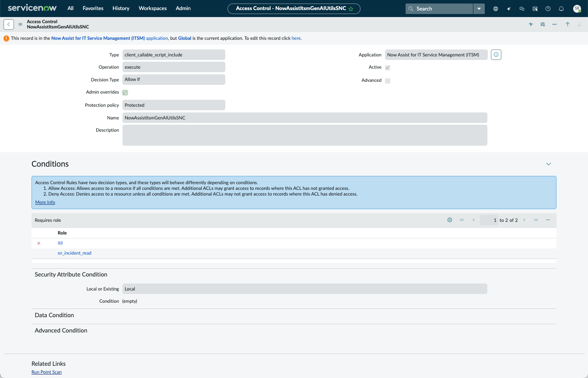Toggle the Advanced checkbox

coord(388,81)
